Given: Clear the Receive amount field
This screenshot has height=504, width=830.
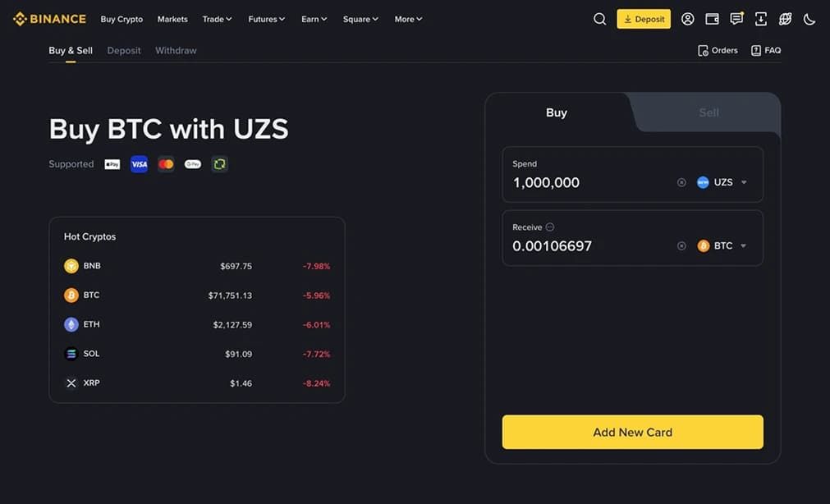Looking at the screenshot, I should coord(681,246).
